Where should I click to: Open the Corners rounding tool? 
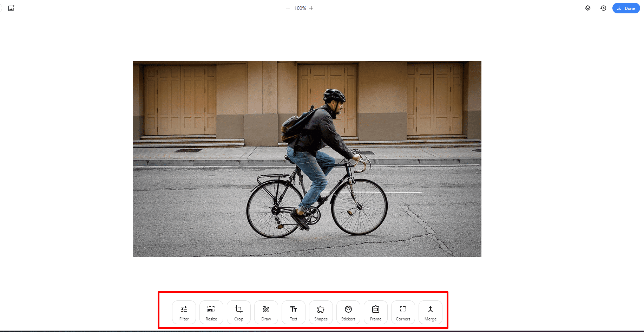click(403, 312)
